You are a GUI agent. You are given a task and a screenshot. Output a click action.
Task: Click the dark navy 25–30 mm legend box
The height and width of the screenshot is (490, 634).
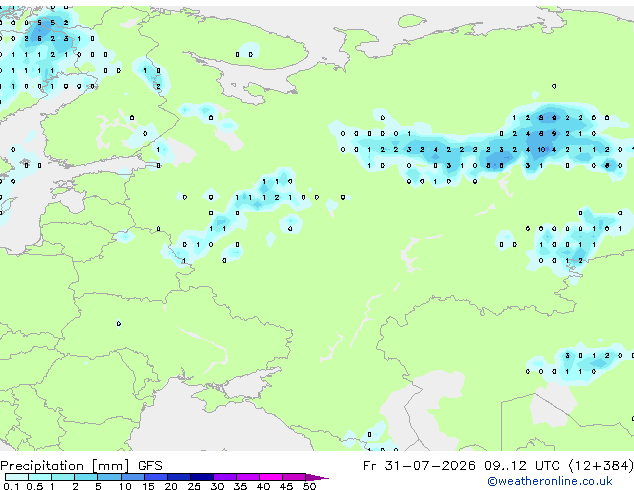(201, 477)
